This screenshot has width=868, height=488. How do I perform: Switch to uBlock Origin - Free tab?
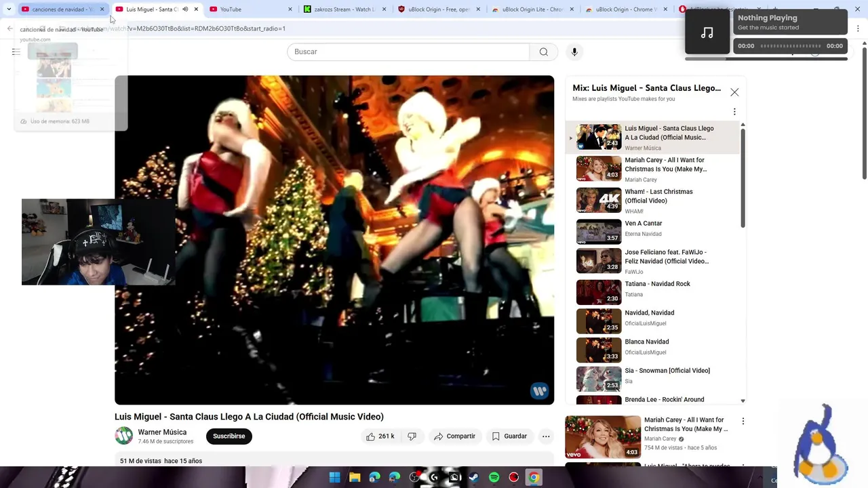pyautogui.click(x=439, y=9)
